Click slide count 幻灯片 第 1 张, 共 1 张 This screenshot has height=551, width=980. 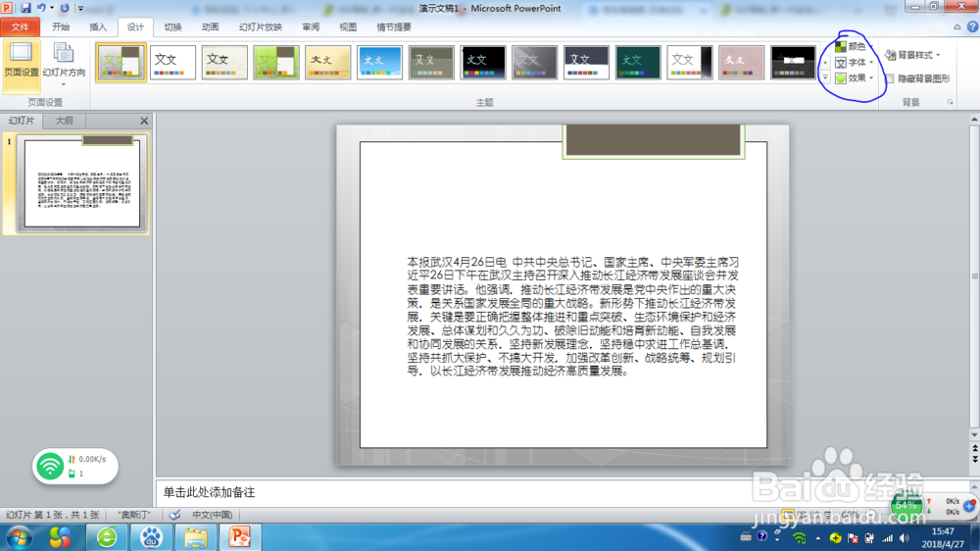tap(53, 515)
